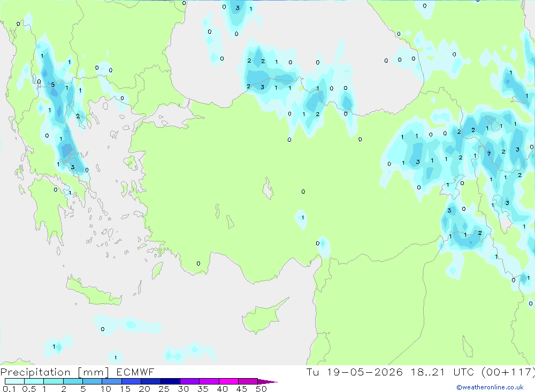The width and height of the screenshot is (535, 392).
Task: Click the '[mm]' unit label
Action: coord(93,373)
